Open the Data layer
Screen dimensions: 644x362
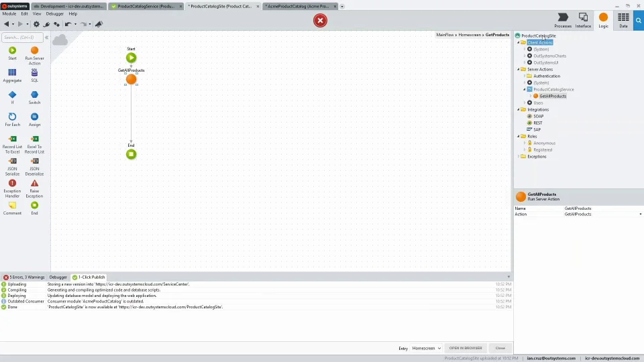pyautogui.click(x=623, y=20)
